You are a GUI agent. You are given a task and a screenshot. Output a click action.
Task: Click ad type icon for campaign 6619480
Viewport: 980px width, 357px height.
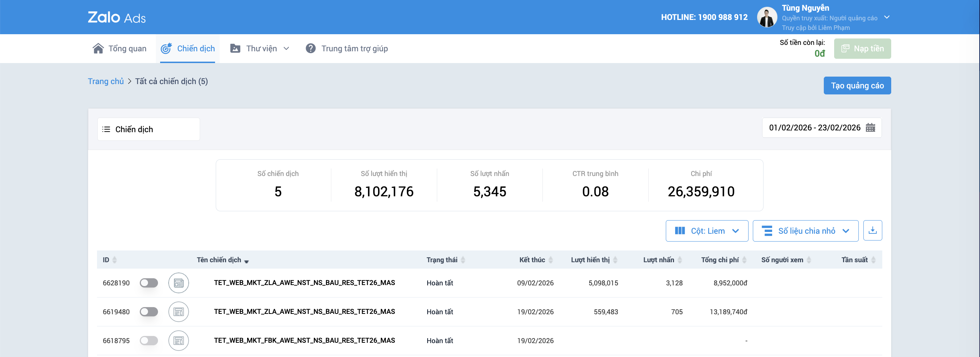(178, 312)
